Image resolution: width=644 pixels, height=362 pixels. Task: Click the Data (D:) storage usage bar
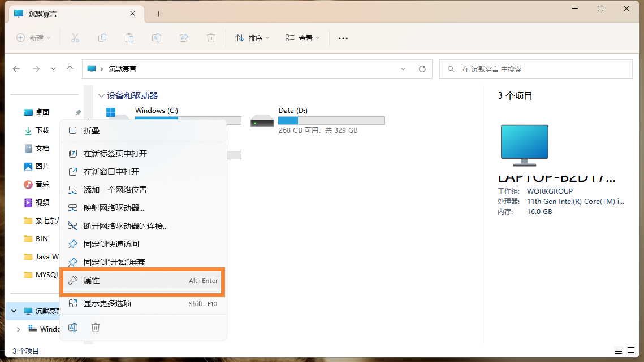click(x=331, y=121)
